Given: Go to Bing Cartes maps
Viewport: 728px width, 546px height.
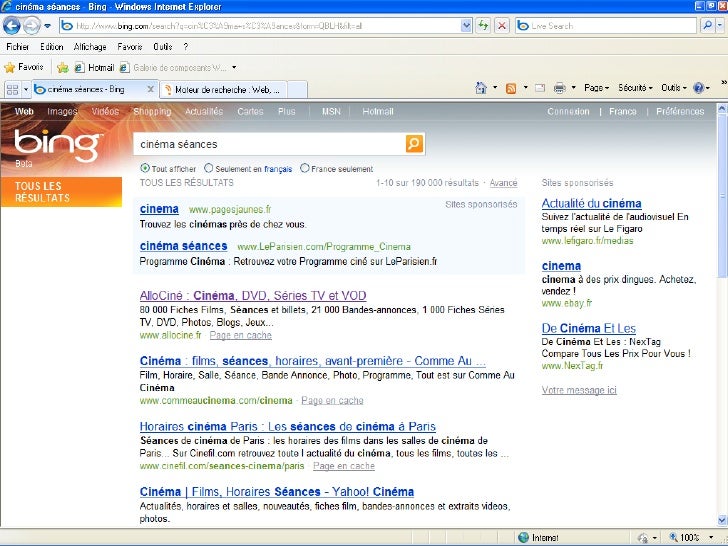Looking at the screenshot, I should point(250,111).
